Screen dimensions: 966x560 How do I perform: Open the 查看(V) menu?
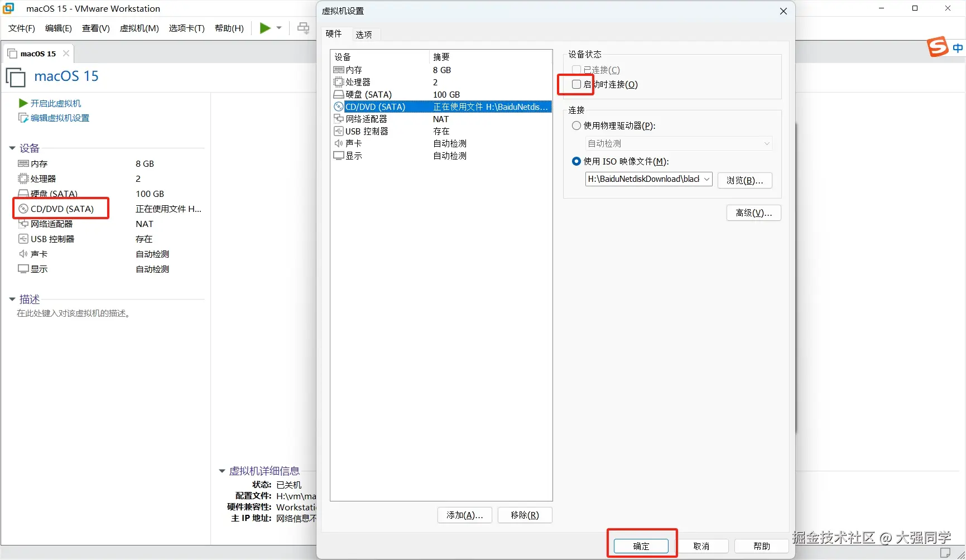(x=96, y=28)
